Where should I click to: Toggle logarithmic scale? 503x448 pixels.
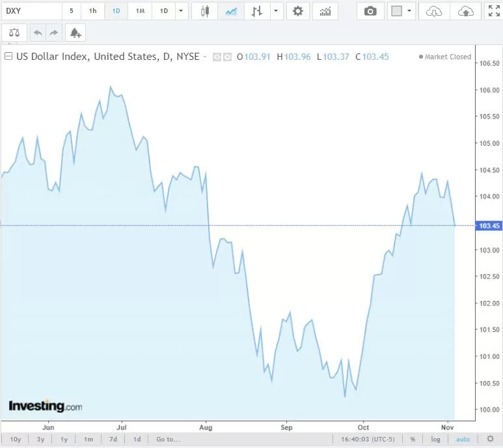tap(435, 439)
